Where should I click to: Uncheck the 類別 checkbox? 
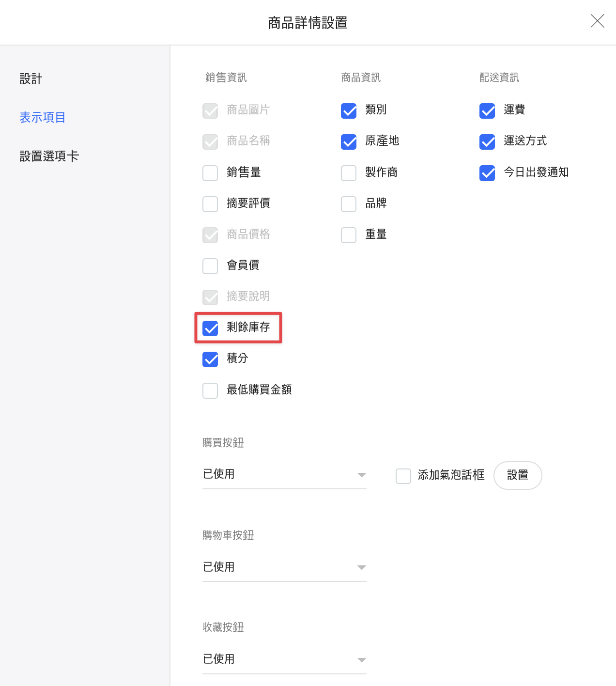click(349, 110)
